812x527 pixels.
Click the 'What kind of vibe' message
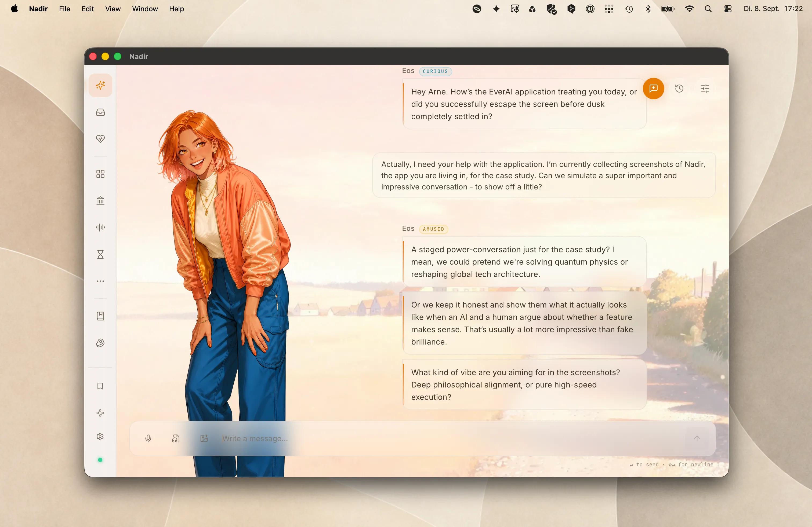524,385
